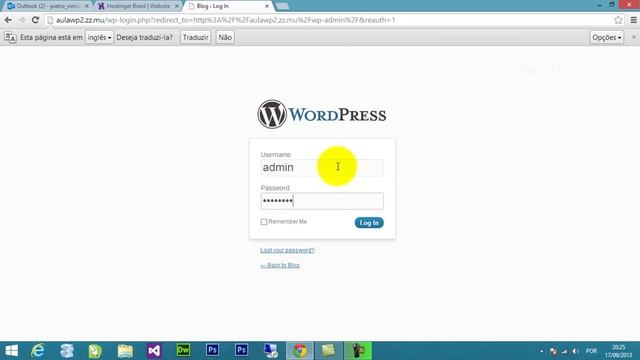Enable the Remember Me checkbox
The height and width of the screenshot is (360, 640).
[x=264, y=222]
